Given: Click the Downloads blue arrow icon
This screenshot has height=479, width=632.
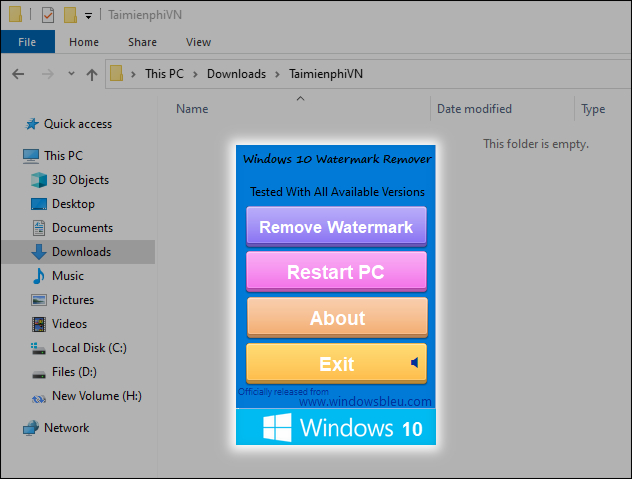Looking at the screenshot, I should [39, 252].
